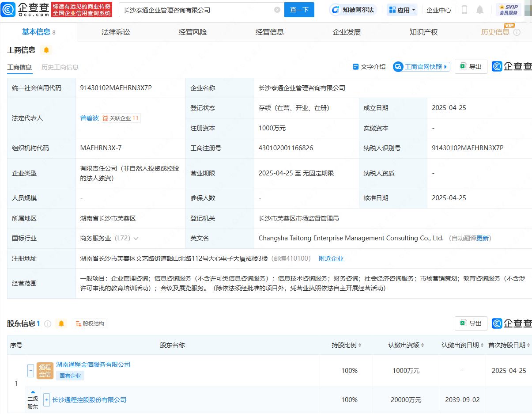Click the Qcc.com logo
The width and height of the screenshot is (532, 414).
(x=25, y=10)
